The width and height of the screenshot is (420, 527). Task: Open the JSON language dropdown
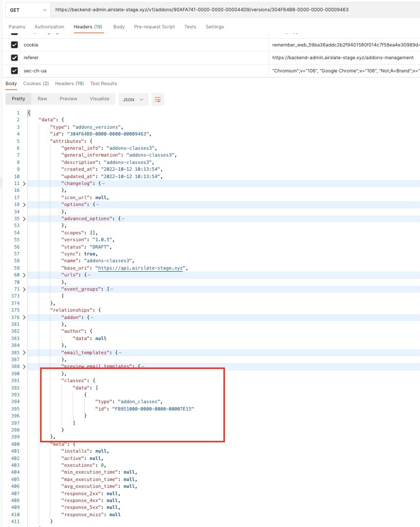(133, 99)
